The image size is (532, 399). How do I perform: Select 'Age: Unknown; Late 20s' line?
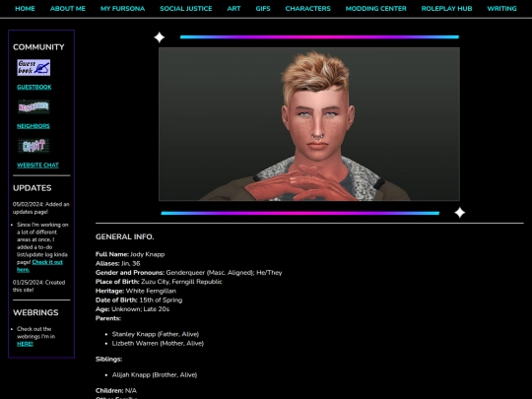pos(132,309)
